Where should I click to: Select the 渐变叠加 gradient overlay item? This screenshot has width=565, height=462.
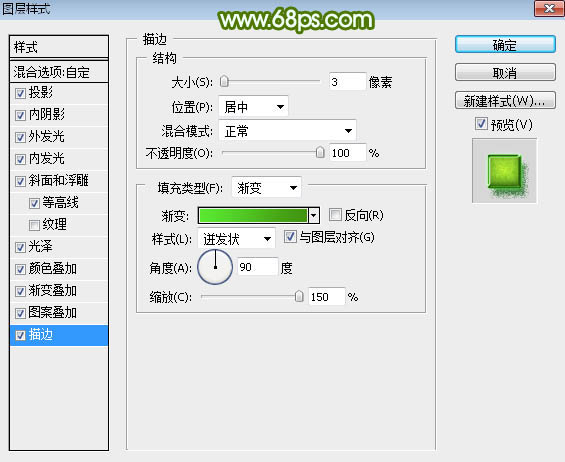(59, 290)
